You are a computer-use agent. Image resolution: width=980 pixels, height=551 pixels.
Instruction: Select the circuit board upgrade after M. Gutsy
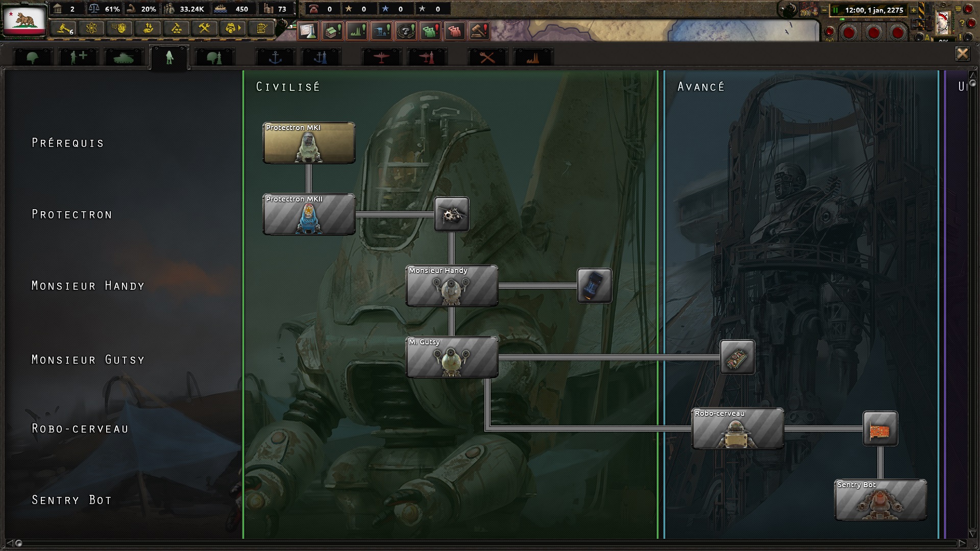coord(738,357)
